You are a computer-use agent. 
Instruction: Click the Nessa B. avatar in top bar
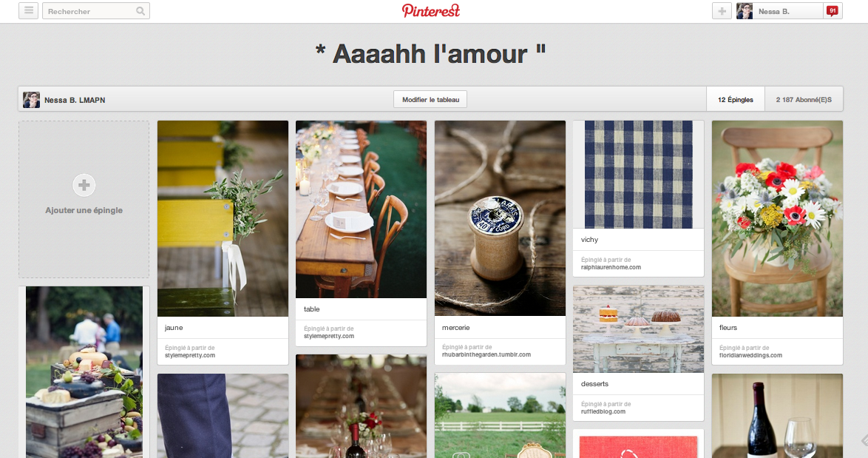(x=745, y=11)
